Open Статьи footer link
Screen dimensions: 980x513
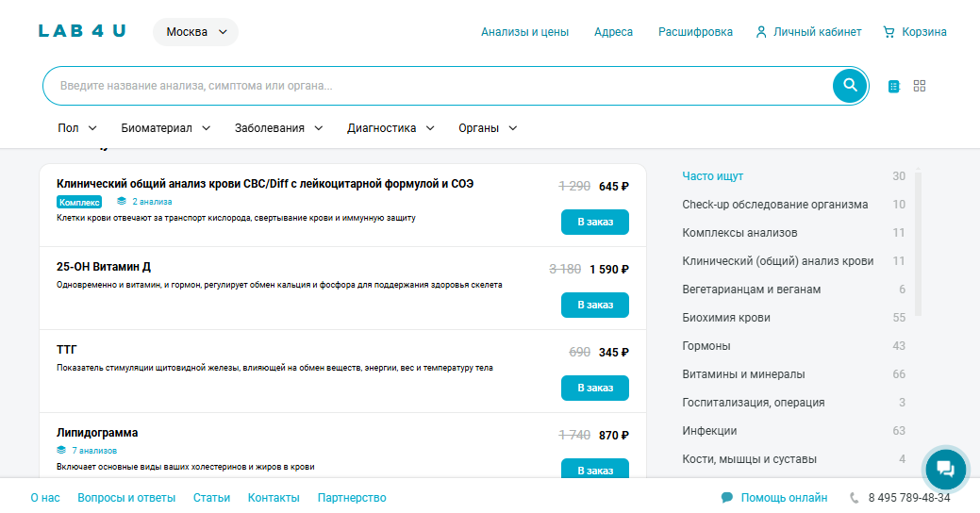coord(211,498)
